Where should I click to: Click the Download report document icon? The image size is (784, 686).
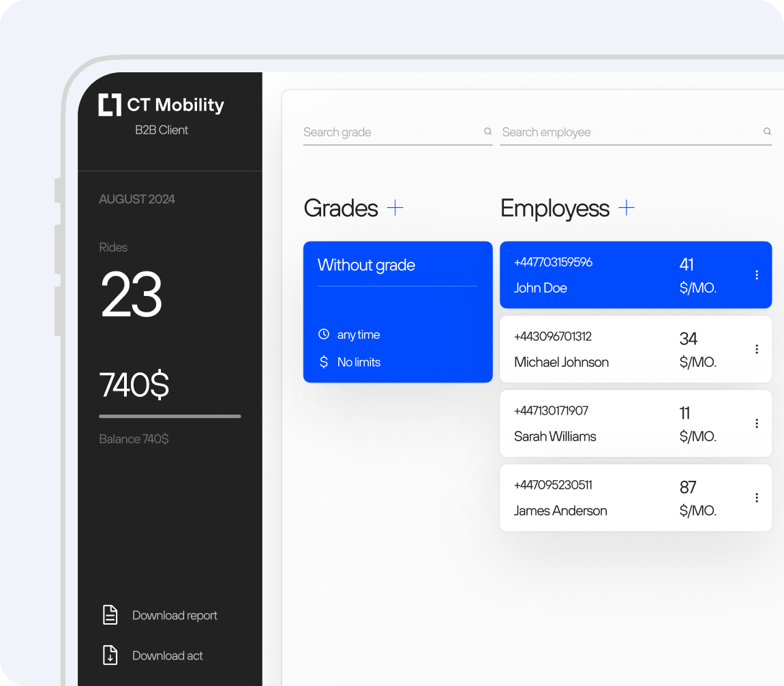click(110, 615)
